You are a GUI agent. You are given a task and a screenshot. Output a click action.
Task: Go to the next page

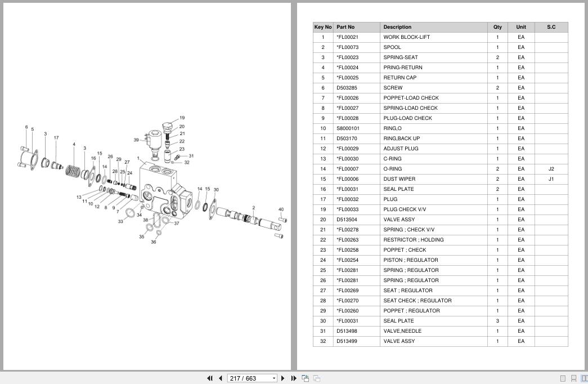pos(283,378)
